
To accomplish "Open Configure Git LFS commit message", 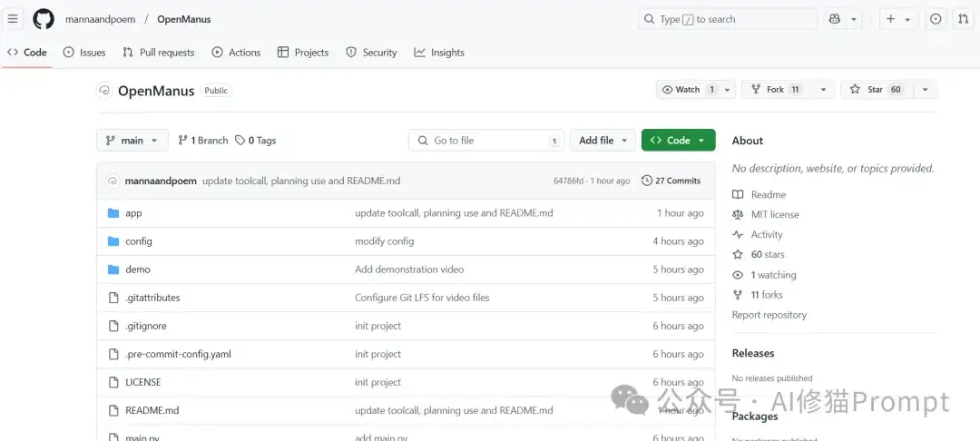I will [422, 298].
